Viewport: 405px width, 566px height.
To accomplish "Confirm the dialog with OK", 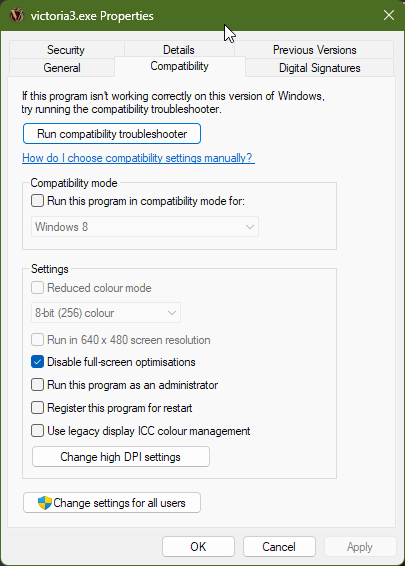I will point(198,547).
